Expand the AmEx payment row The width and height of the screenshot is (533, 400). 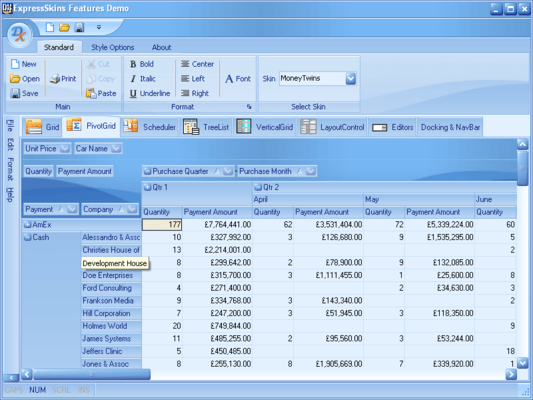pyautogui.click(x=28, y=225)
